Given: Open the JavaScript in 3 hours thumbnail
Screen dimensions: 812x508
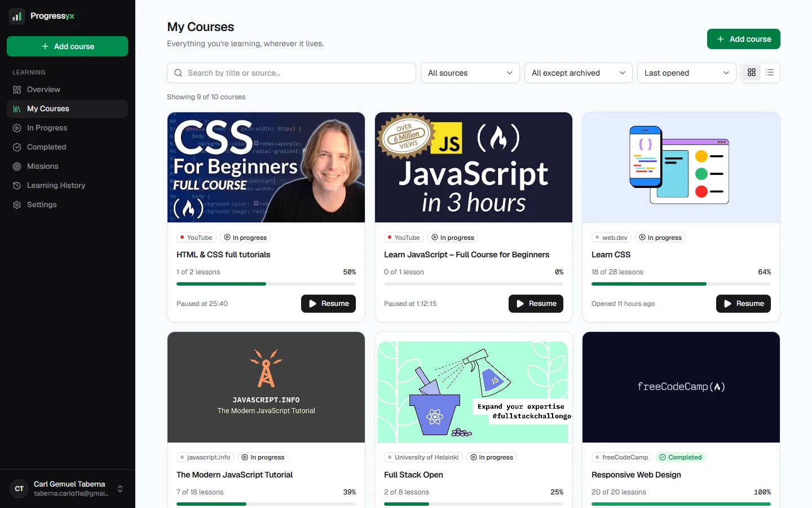Looking at the screenshot, I should click(474, 168).
